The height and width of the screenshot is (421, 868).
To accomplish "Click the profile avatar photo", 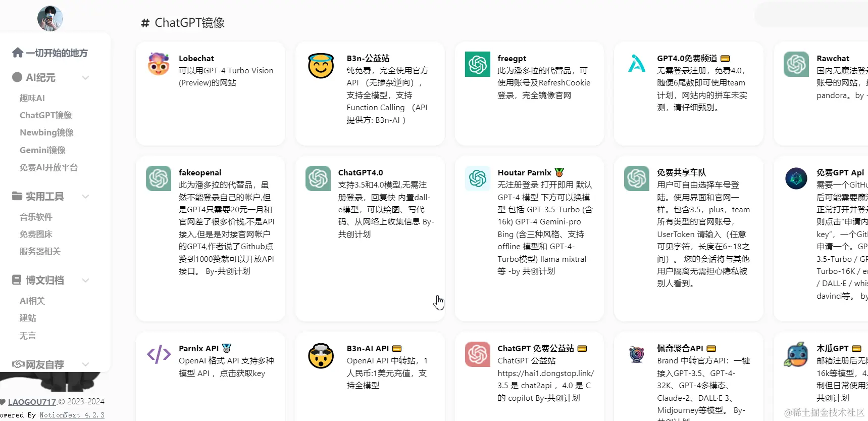I will 50,19.
